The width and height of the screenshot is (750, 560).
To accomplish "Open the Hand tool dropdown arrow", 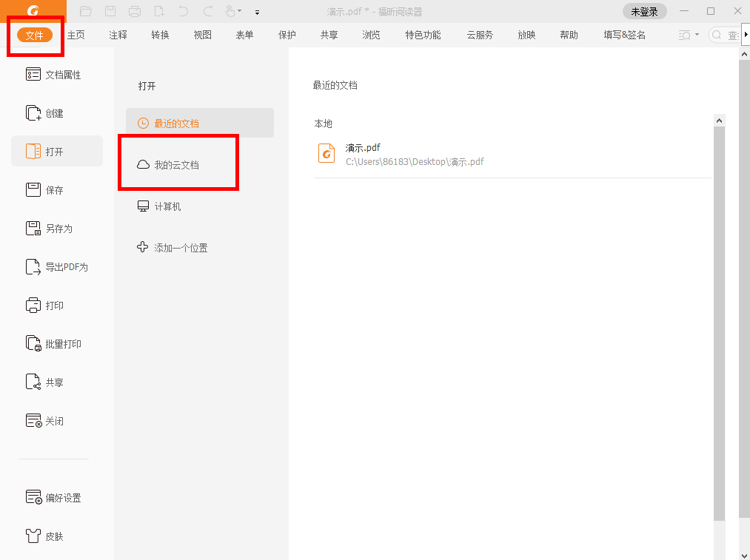I will (x=240, y=11).
